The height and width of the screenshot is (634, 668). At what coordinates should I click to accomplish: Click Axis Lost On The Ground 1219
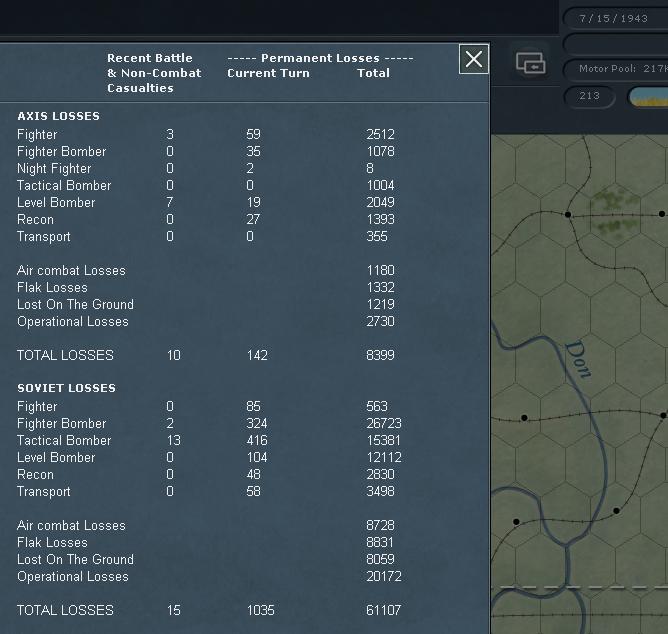tap(380, 305)
